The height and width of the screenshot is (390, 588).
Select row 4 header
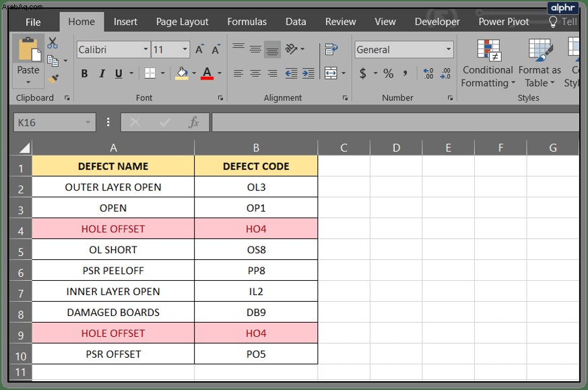[x=21, y=229]
